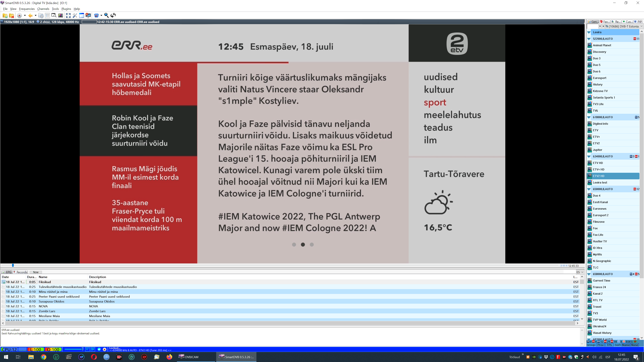Collapse the 650000,8,AUTO transponder group
Image resolution: width=644 pixels, height=362 pixels.
(x=589, y=189)
